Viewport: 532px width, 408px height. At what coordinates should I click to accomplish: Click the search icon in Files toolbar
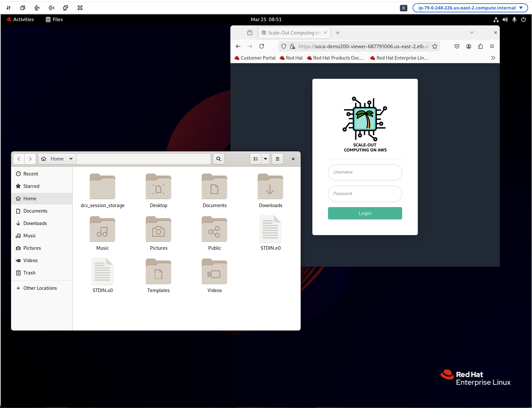pyautogui.click(x=219, y=159)
